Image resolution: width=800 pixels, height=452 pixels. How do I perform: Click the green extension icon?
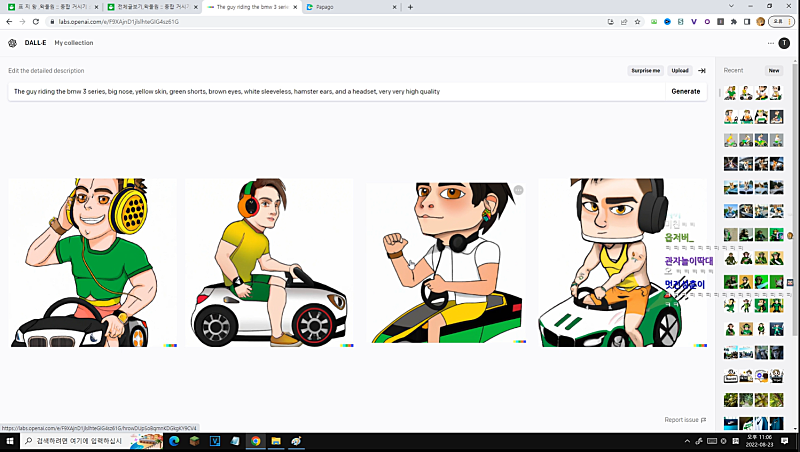click(654, 22)
